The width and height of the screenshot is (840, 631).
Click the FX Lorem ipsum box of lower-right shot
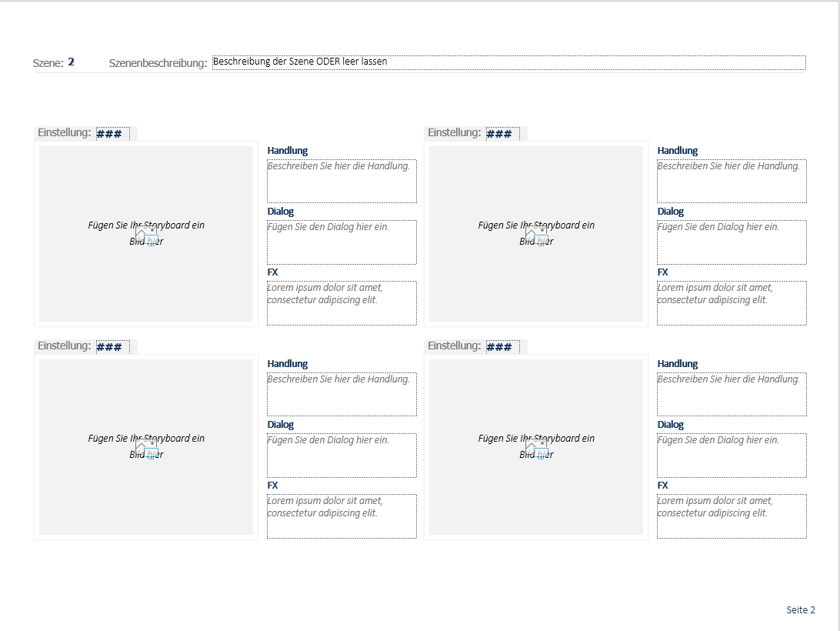732,516
